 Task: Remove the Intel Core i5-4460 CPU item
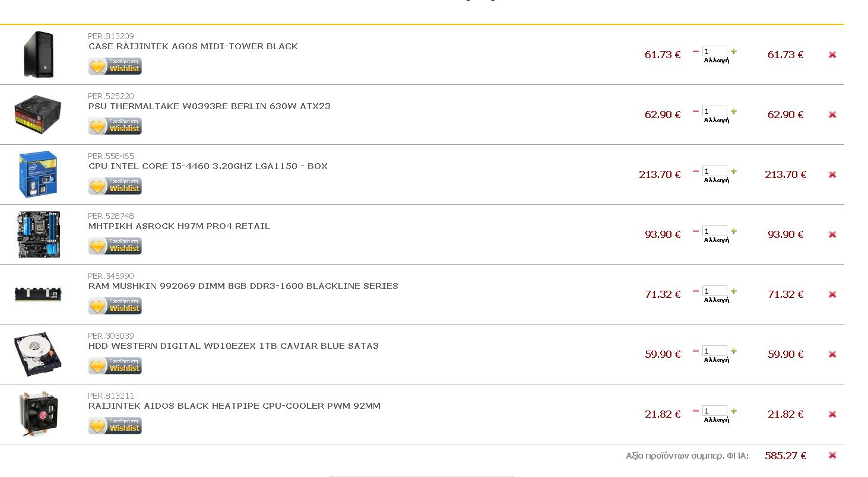coord(832,174)
